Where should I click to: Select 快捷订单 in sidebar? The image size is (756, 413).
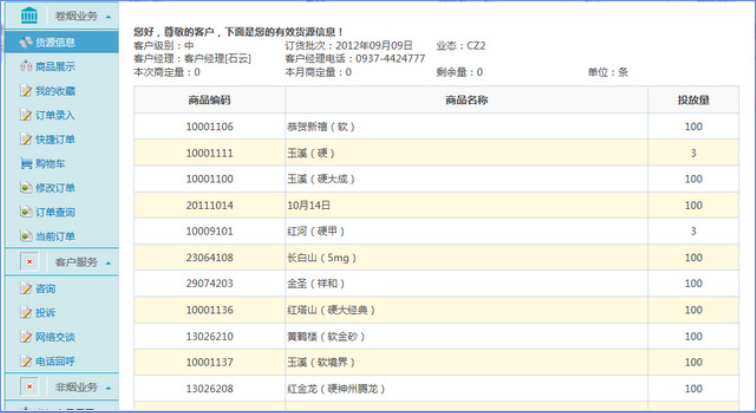point(55,139)
